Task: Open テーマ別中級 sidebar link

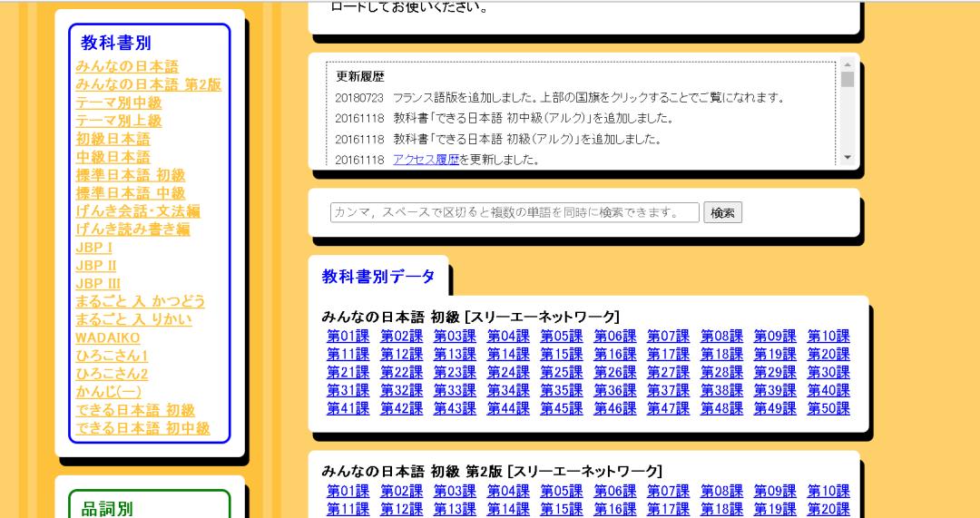Action: point(119,103)
